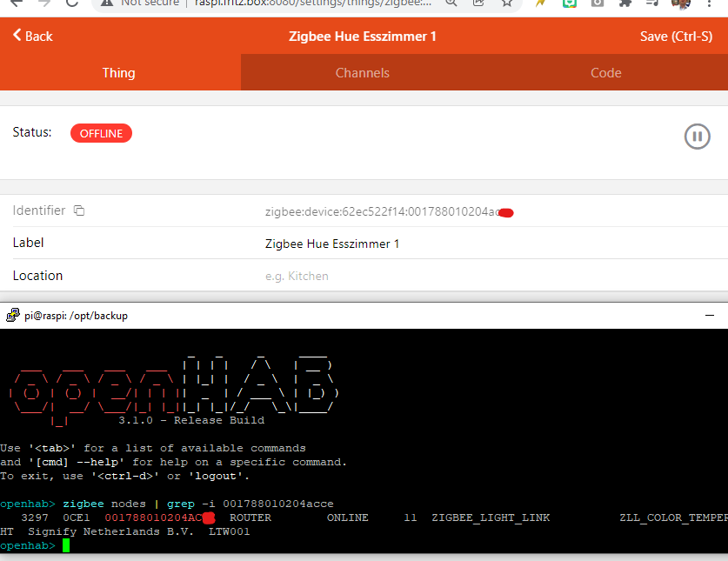Click ZIGBEE_LIGHT_LINK in the terminal output

pyautogui.click(x=491, y=518)
